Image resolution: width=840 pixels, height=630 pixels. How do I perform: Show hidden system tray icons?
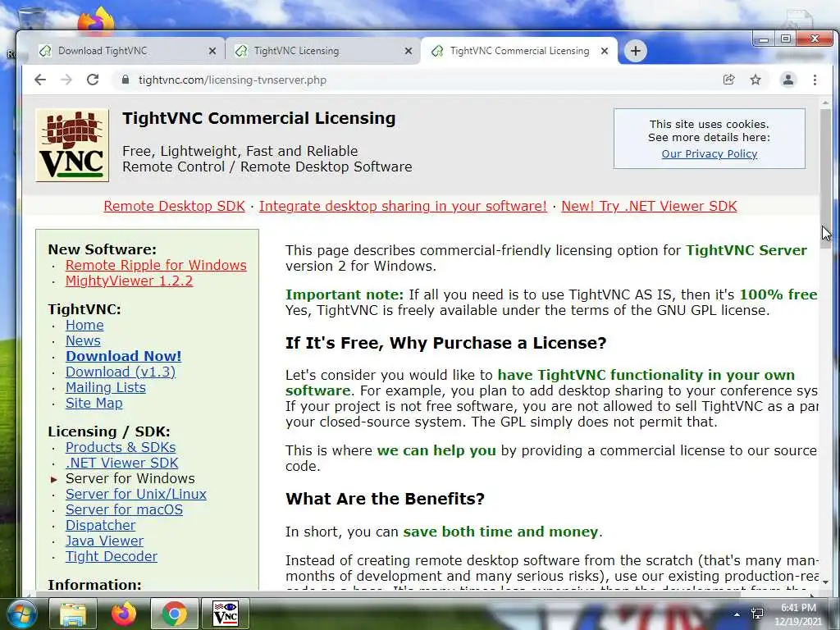(737, 614)
